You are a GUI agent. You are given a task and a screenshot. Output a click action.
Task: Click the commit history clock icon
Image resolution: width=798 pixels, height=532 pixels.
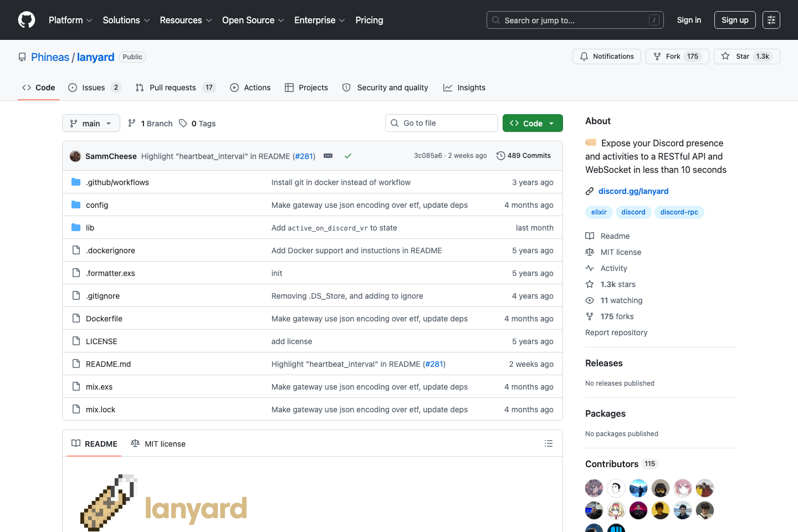pos(501,156)
